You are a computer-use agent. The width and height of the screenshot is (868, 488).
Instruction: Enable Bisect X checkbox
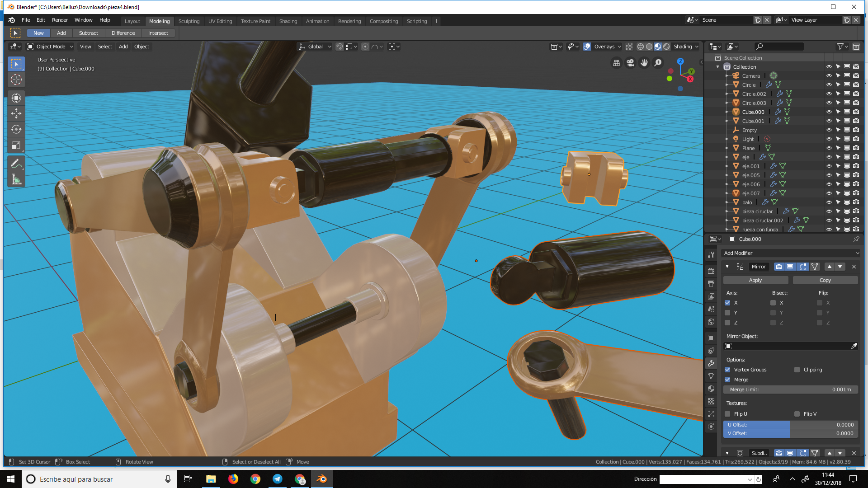773,303
